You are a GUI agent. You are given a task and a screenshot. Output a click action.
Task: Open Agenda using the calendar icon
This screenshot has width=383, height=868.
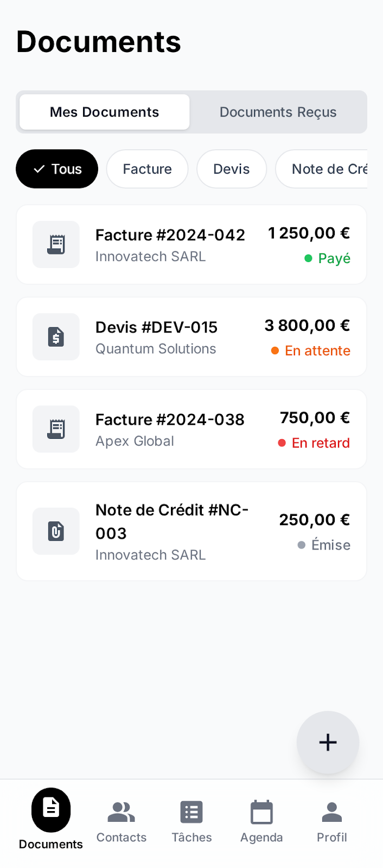coord(261,810)
